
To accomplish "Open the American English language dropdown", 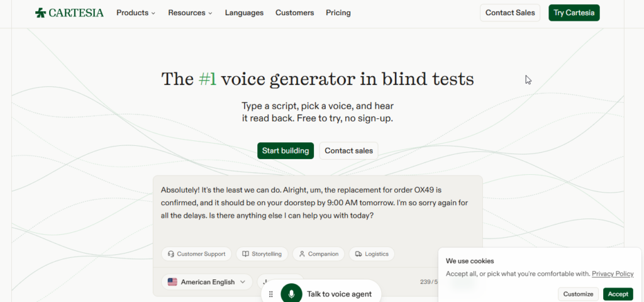I will [x=207, y=282].
